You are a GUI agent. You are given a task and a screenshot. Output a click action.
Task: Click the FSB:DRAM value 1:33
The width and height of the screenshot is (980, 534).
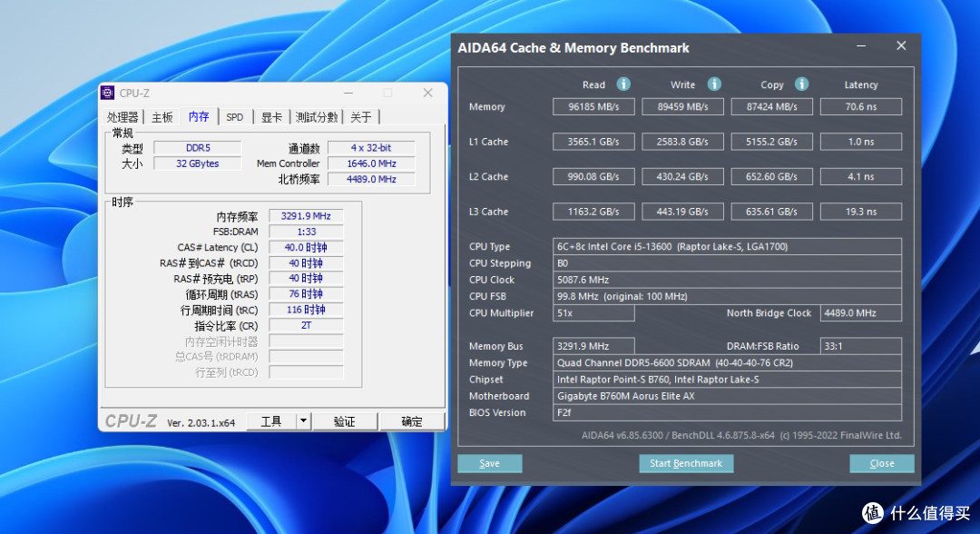click(x=307, y=232)
